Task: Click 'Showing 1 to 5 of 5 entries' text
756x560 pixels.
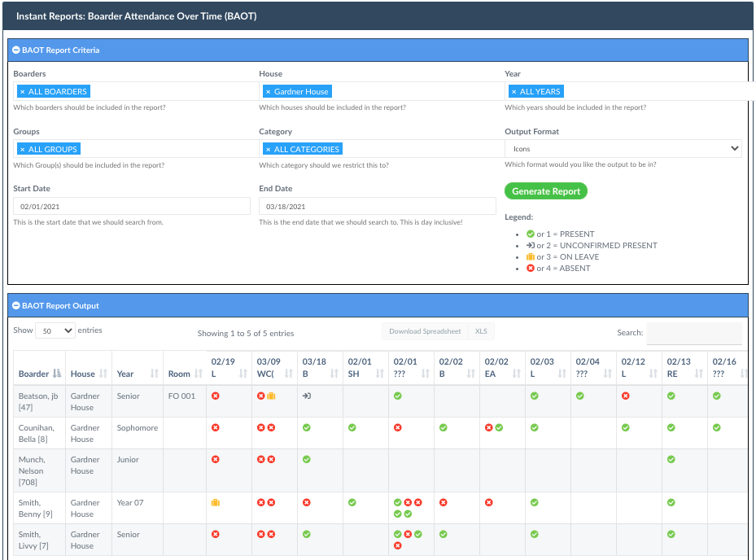Action: [246, 333]
